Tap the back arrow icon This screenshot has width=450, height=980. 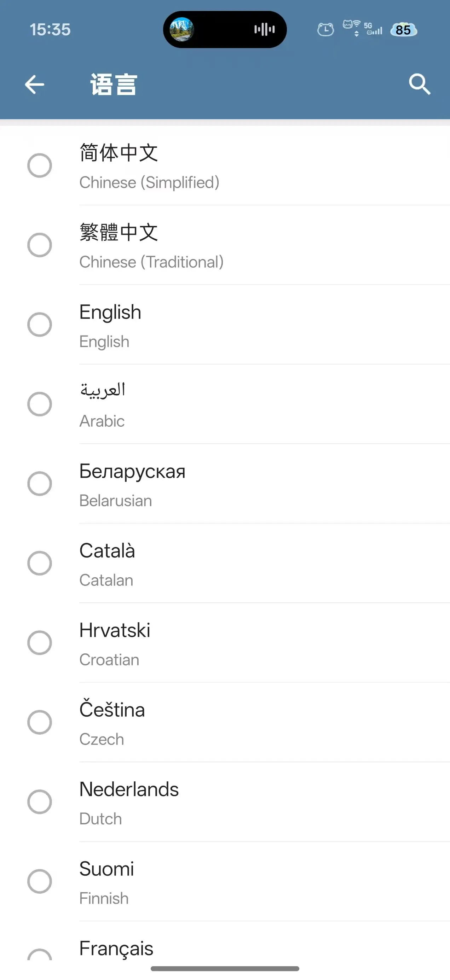click(35, 84)
